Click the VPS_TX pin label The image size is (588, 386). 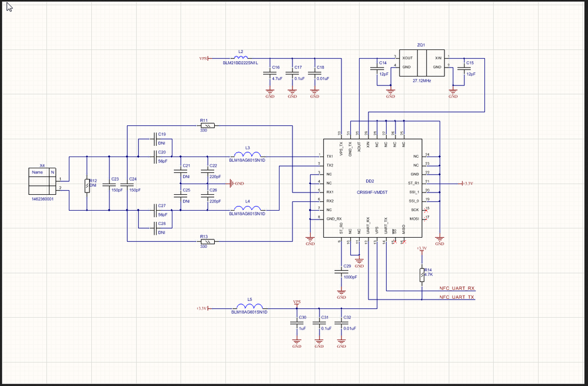point(341,149)
